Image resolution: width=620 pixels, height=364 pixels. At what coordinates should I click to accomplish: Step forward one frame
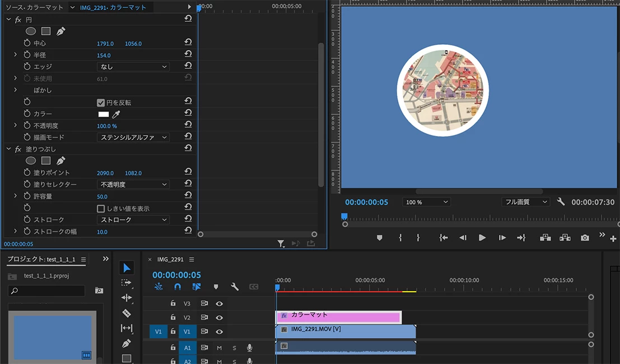(x=502, y=237)
